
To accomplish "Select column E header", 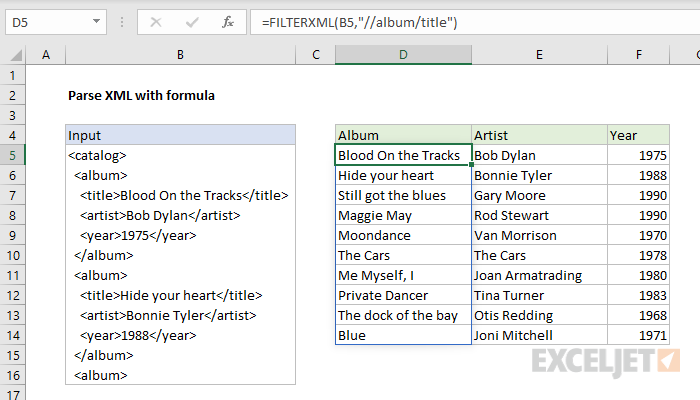I will [539, 55].
